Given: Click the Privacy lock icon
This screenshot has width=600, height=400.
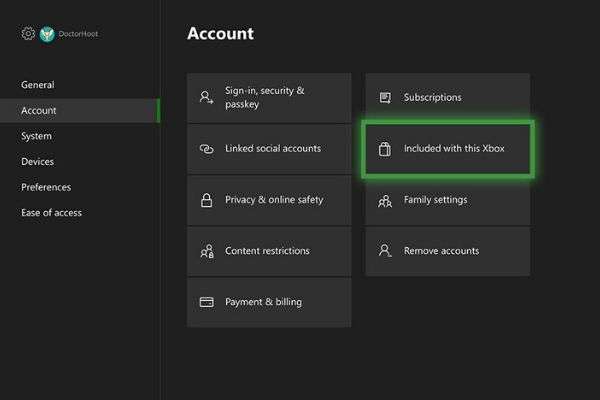Looking at the screenshot, I should pos(207,200).
